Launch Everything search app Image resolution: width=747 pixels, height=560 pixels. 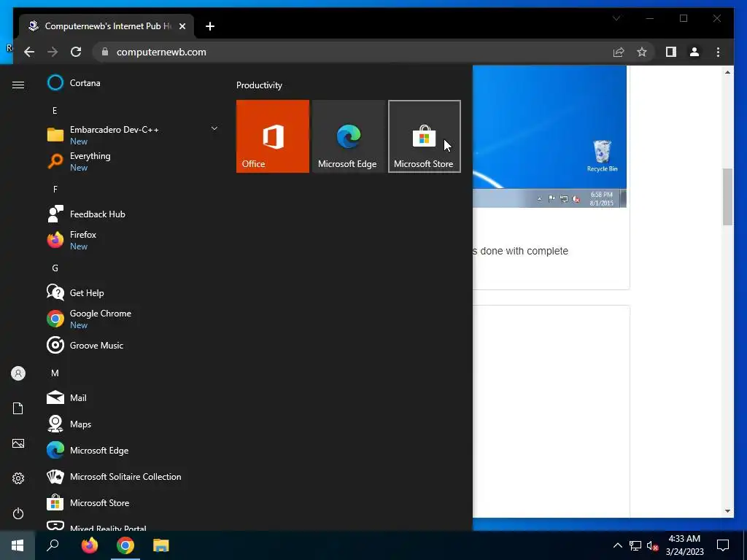coord(131,161)
